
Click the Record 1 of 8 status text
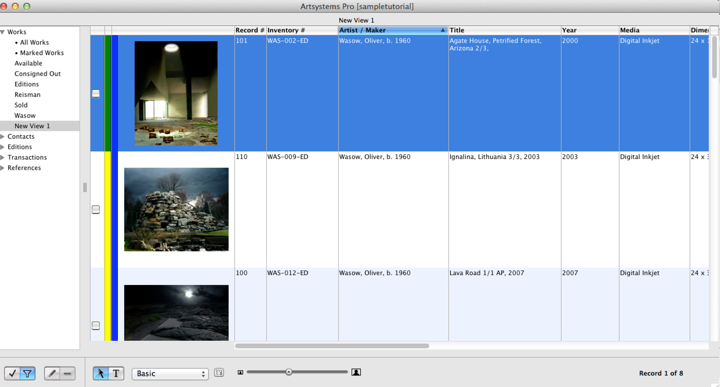tap(661, 374)
